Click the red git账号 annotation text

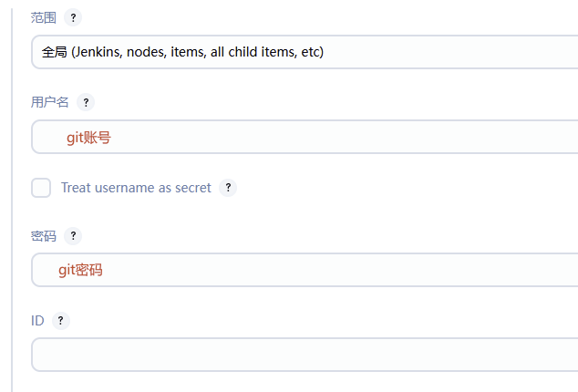click(88, 138)
